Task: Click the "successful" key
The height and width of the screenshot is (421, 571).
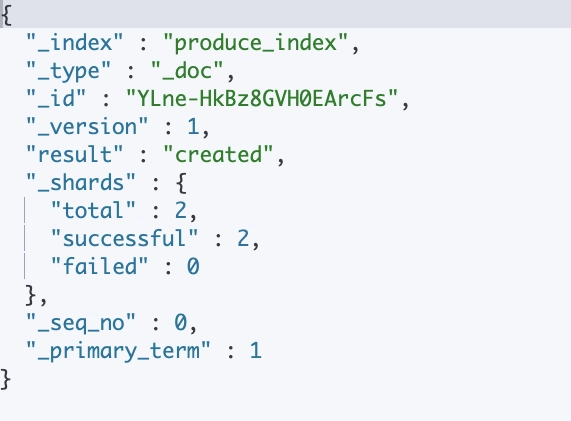Action: 125,238
